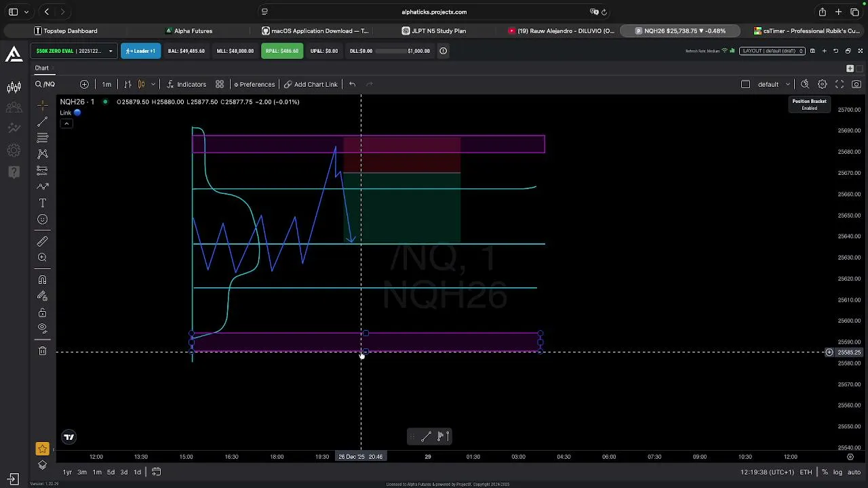Click the Alpha Futures logo
Viewport: 868px width, 488px height.
[x=14, y=54]
